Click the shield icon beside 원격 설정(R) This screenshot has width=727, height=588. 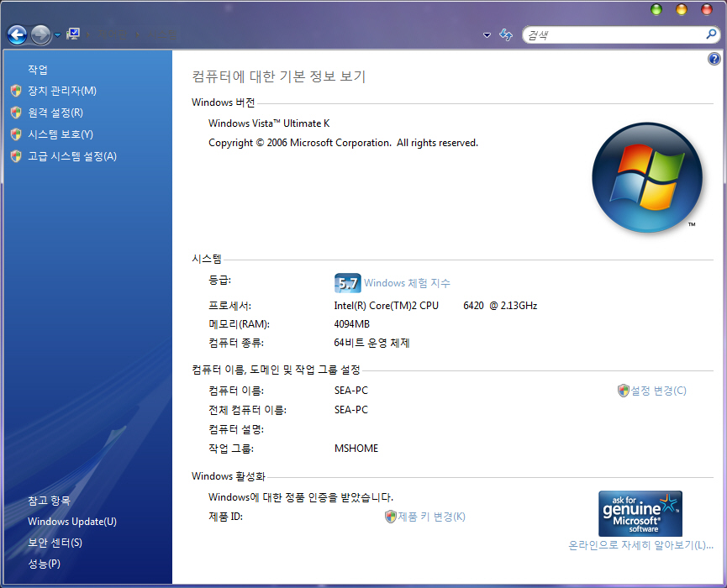coord(16,113)
